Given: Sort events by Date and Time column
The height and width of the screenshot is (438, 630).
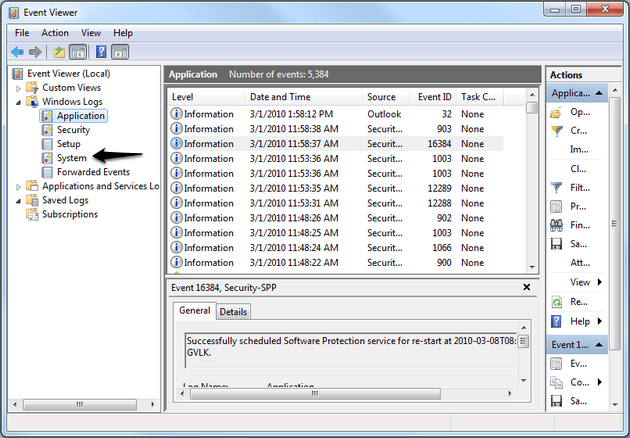Looking at the screenshot, I should click(x=304, y=97).
